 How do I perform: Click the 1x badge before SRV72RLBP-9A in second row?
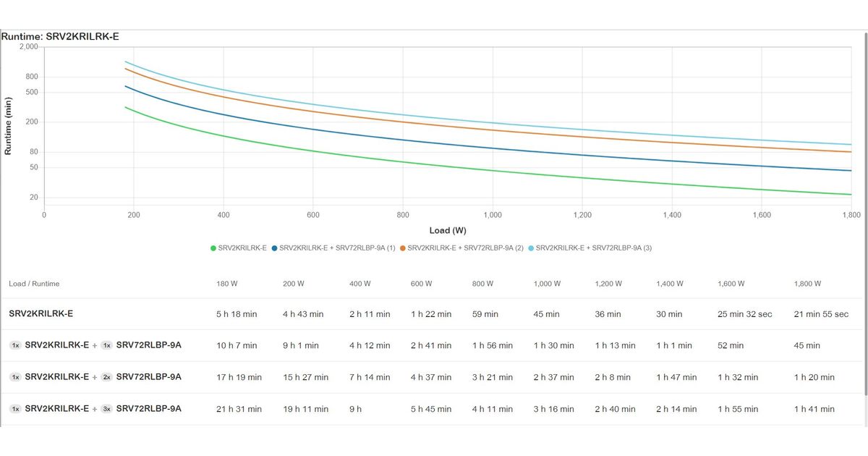[x=106, y=345]
